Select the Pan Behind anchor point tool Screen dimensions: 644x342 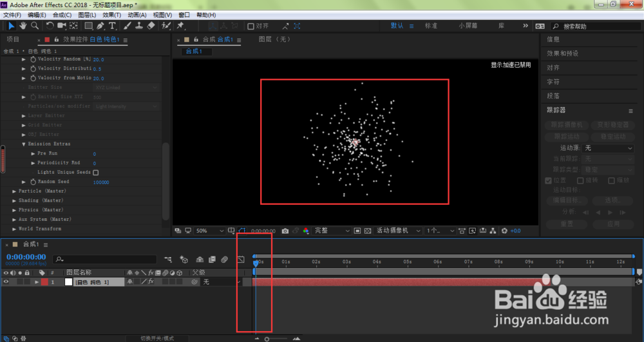click(x=73, y=26)
